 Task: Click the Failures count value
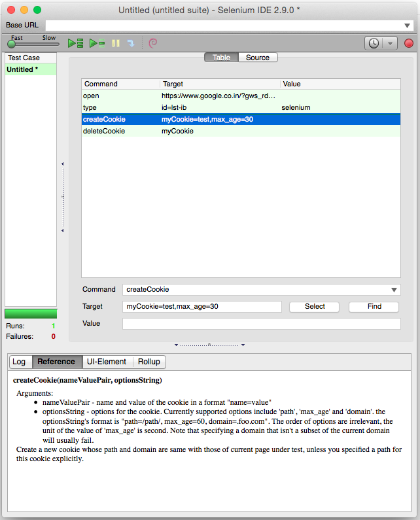click(x=54, y=336)
